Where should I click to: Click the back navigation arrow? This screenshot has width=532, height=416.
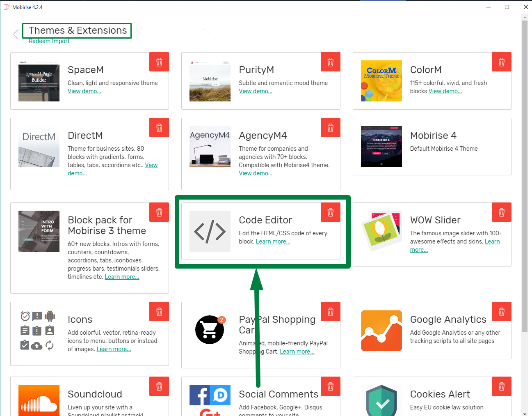point(15,34)
